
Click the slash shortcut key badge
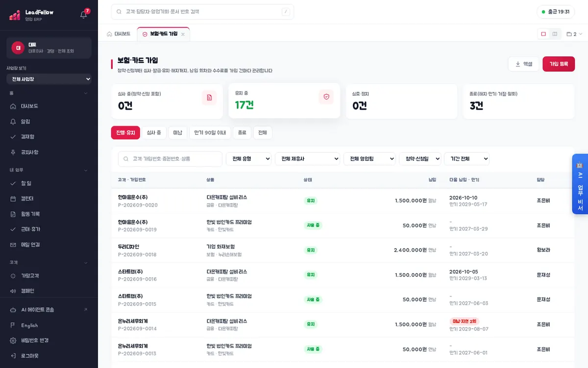tap(286, 12)
